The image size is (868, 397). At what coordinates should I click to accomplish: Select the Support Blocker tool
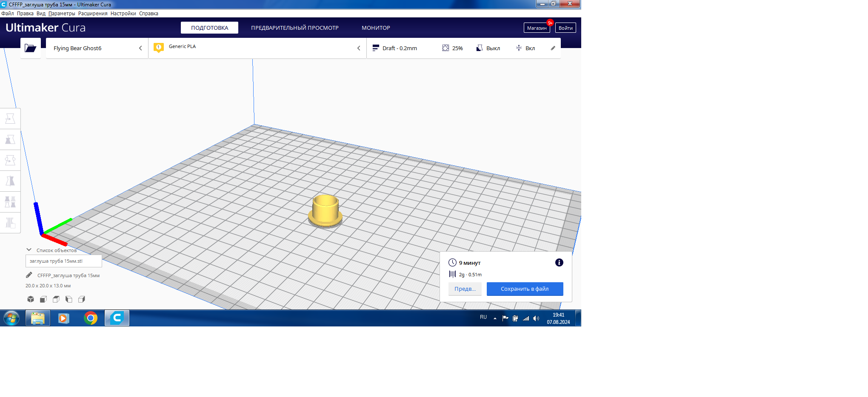point(10,223)
